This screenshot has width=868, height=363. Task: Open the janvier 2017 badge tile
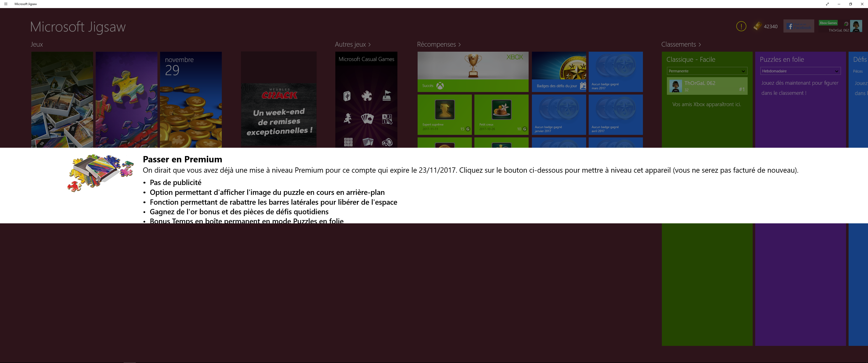tap(559, 115)
